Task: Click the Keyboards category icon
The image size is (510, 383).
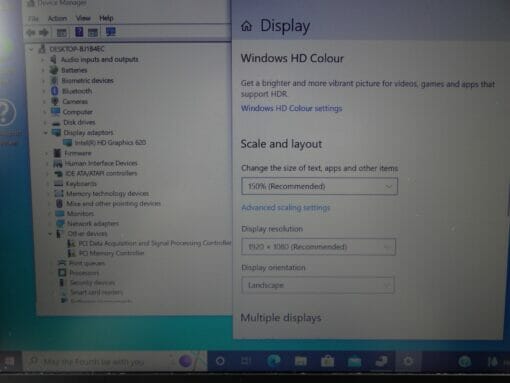Action: [59, 183]
